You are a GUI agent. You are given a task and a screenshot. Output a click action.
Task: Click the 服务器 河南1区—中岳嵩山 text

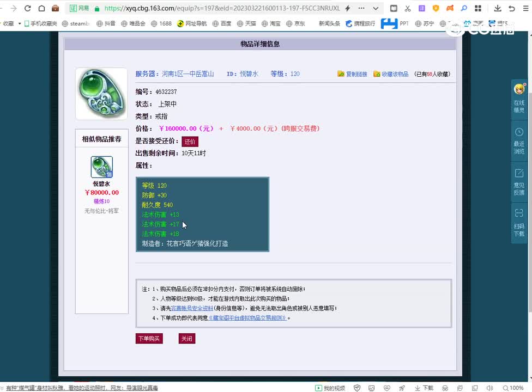174,74
